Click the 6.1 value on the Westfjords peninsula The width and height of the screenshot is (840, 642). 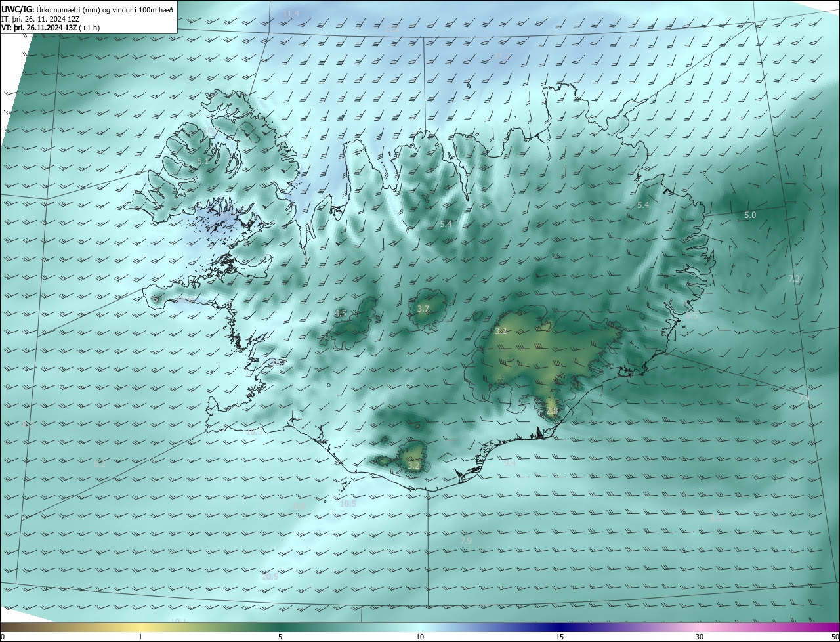(x=203, y=161)
